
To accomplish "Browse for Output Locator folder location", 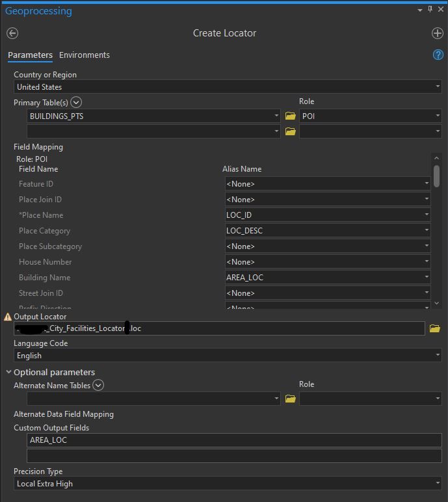I will pyautogui.click(x=434, y=329).
